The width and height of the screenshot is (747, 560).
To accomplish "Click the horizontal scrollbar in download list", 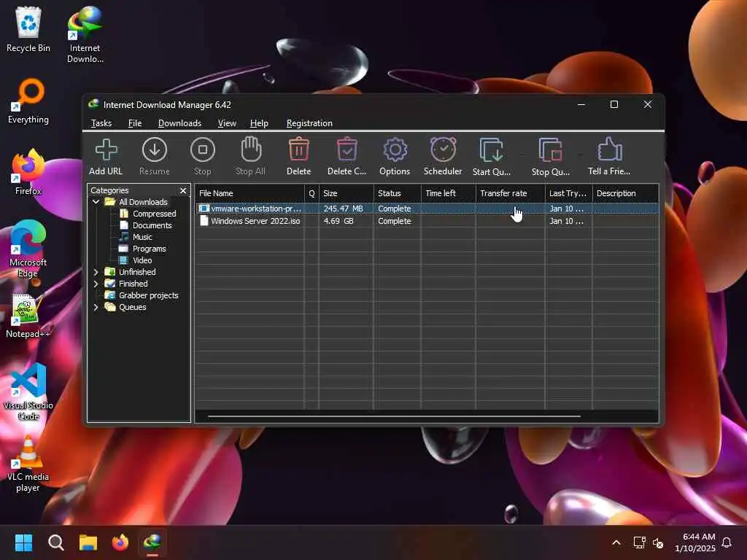I will pos(394,416).
